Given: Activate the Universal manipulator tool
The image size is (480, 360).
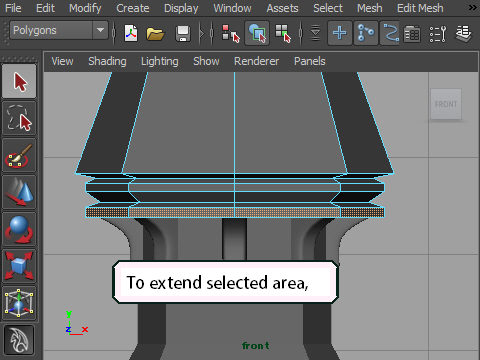Looking at the screenshot, I should [x=19, y=303].
